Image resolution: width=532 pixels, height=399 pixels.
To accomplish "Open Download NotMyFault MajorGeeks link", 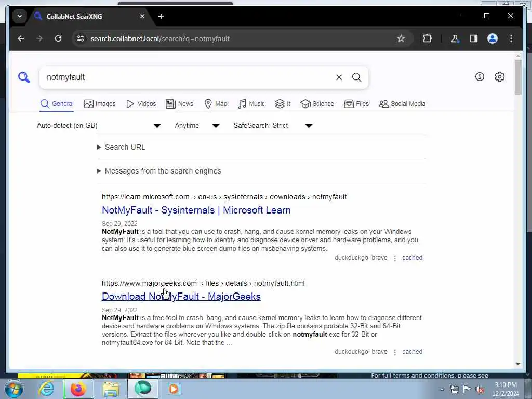I will [x=181, y=297].
